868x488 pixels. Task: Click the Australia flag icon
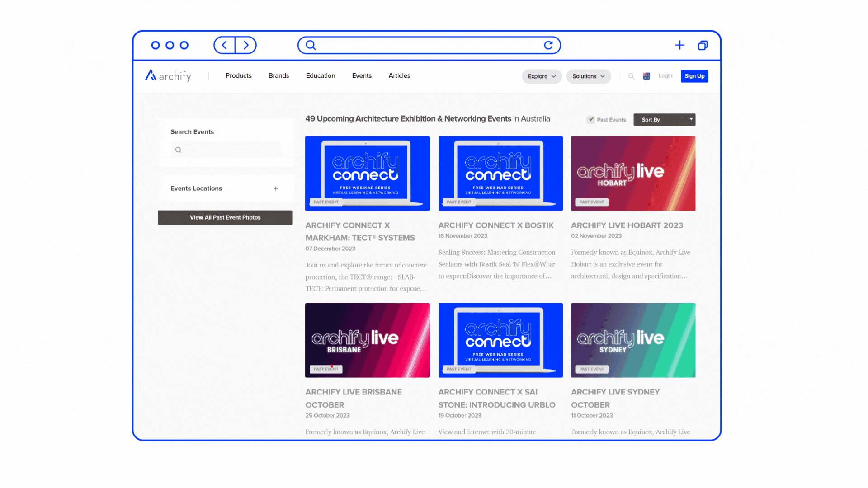[646, 76]
